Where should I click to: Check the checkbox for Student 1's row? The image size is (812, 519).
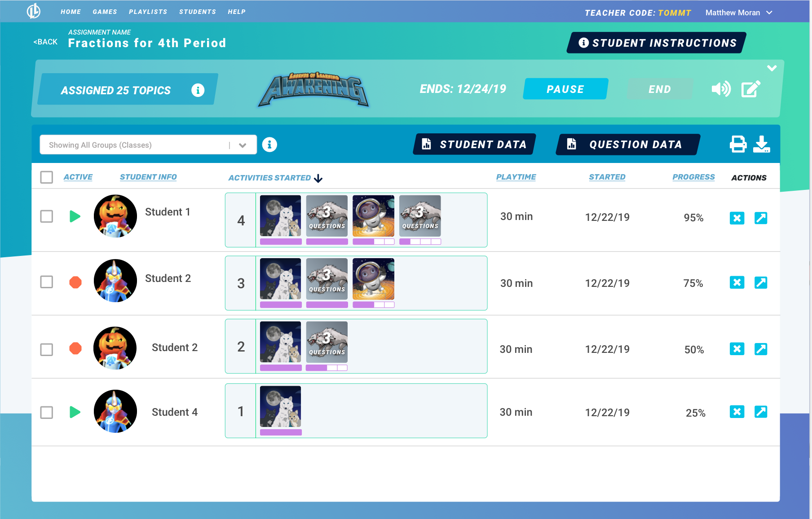46,216
